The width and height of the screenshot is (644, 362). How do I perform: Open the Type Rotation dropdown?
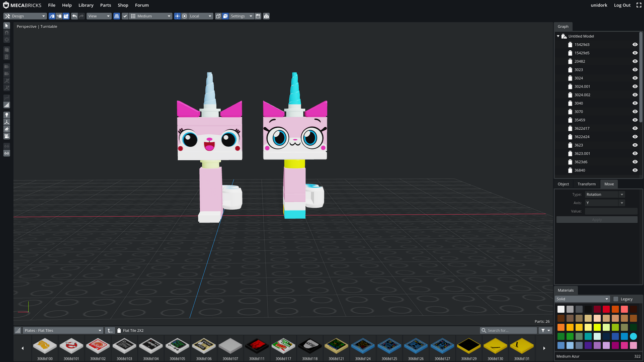(x=605, y=195)
